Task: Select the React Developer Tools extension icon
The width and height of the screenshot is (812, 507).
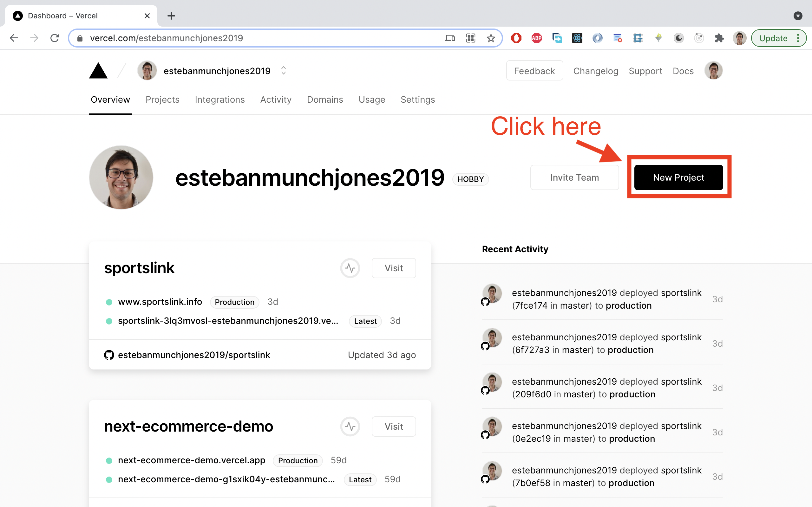Action: pos(577,38)
